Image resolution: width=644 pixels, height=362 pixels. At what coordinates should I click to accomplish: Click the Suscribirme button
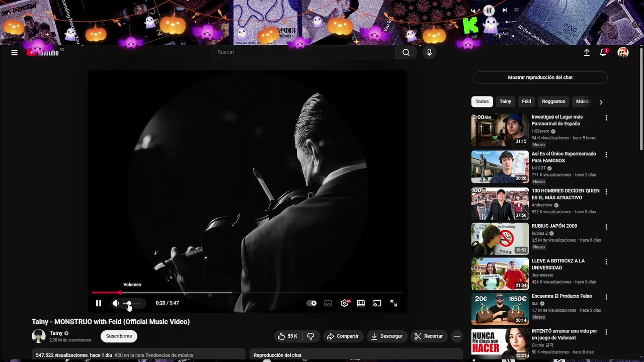click(119, 336)
